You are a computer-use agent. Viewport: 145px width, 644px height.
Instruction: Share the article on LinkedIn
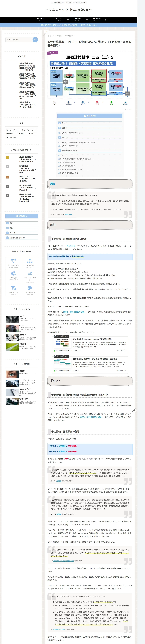click(126, 103)
